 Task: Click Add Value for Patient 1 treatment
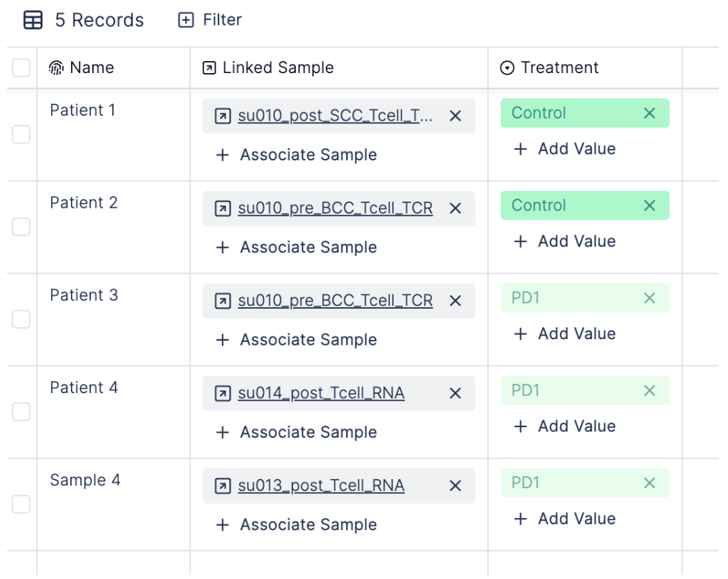(565, 148)
